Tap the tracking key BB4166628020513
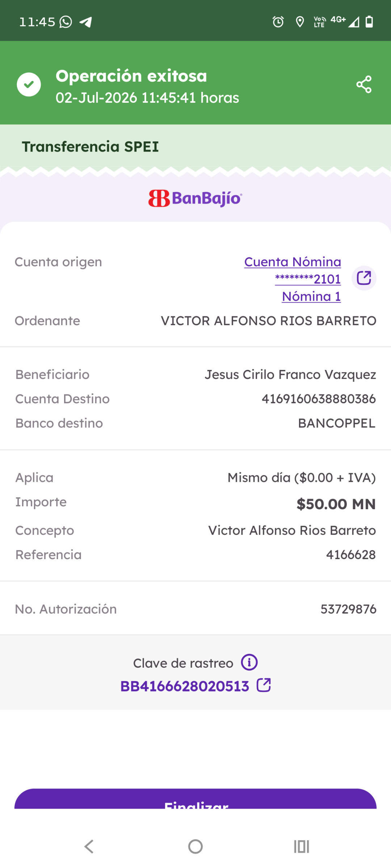 click(x=185, y=686)
